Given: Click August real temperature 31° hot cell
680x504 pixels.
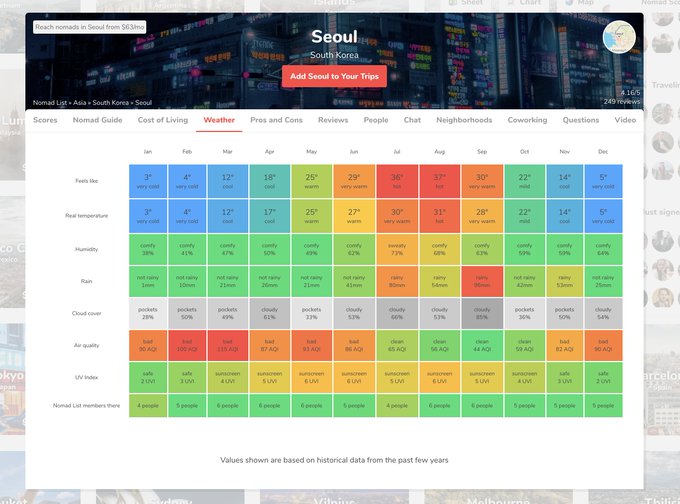Looking at the screenshot, I should (x=440, y=216).
